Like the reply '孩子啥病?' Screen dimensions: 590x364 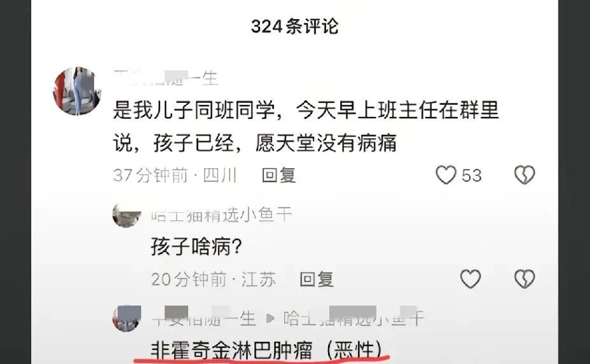click(470, 279)
